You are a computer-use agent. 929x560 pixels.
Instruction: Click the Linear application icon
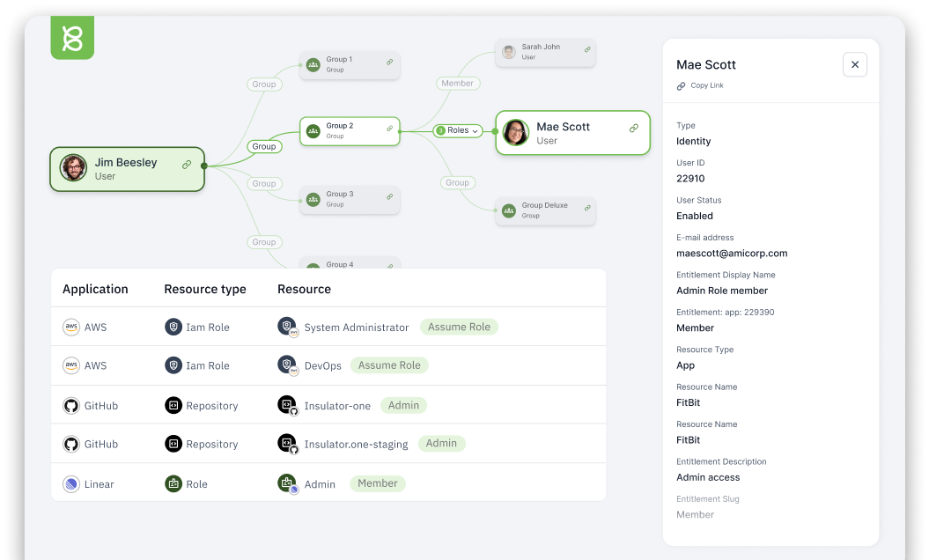(x=70, y=483)
